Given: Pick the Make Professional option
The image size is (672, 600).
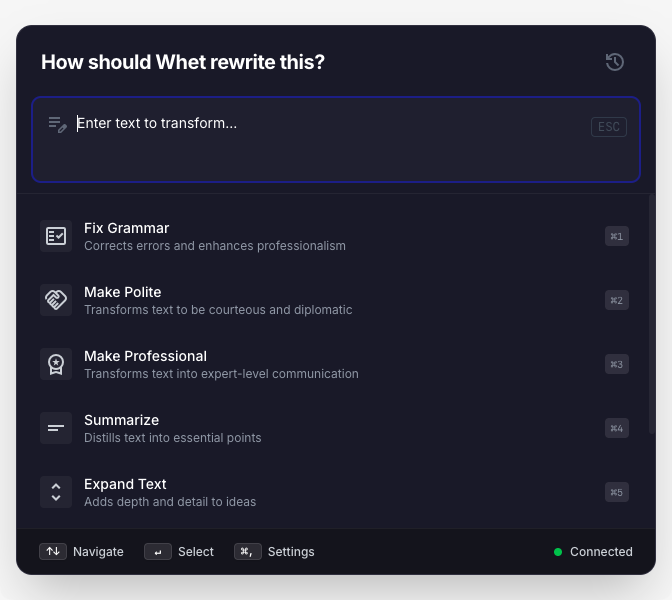Looking at the screenshot, I should 334,364.
